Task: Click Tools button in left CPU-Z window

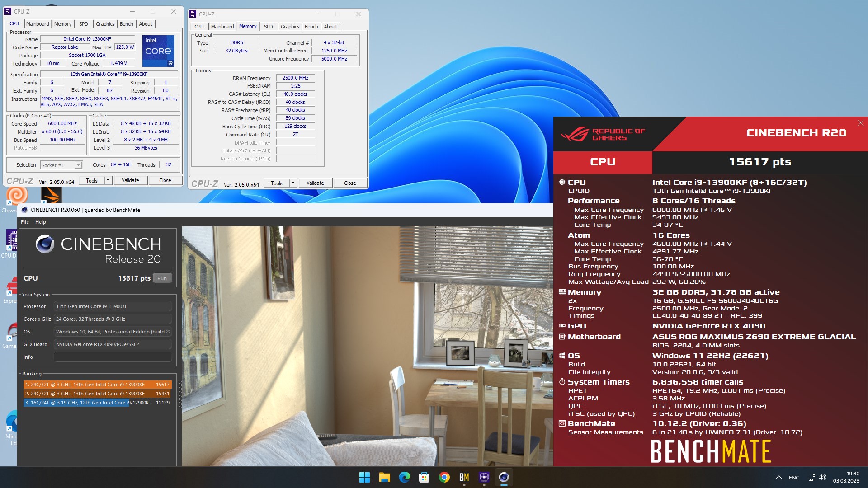Action: pyautogui.click(x=92, y=180)
